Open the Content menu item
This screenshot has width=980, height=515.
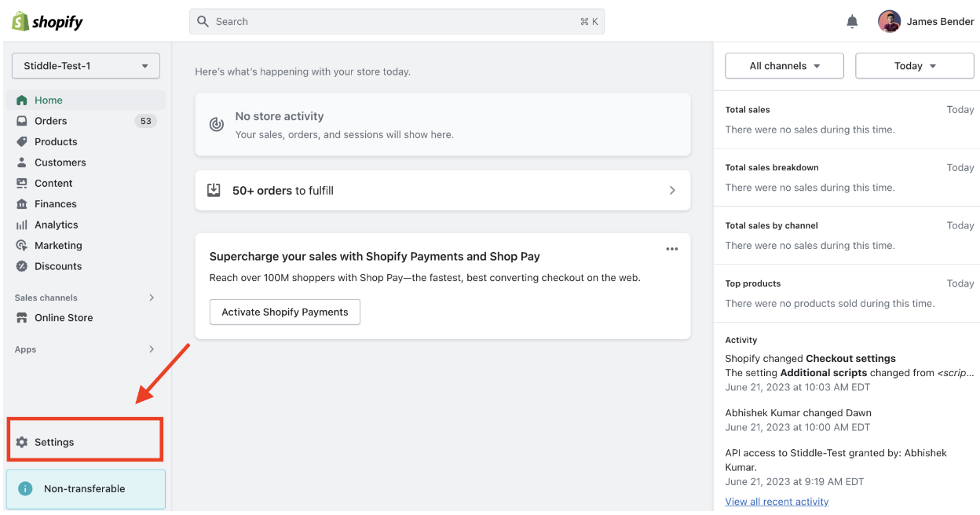86,183
